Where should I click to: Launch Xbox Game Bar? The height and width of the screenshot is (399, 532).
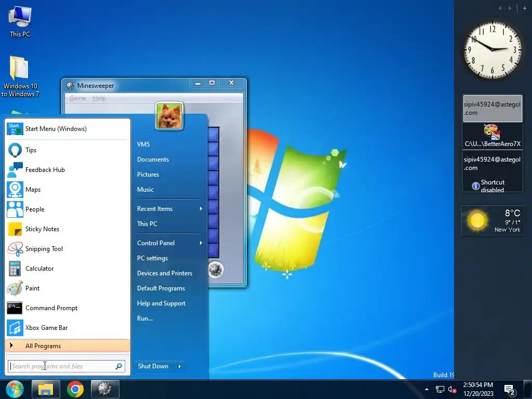tap(68, 328)
